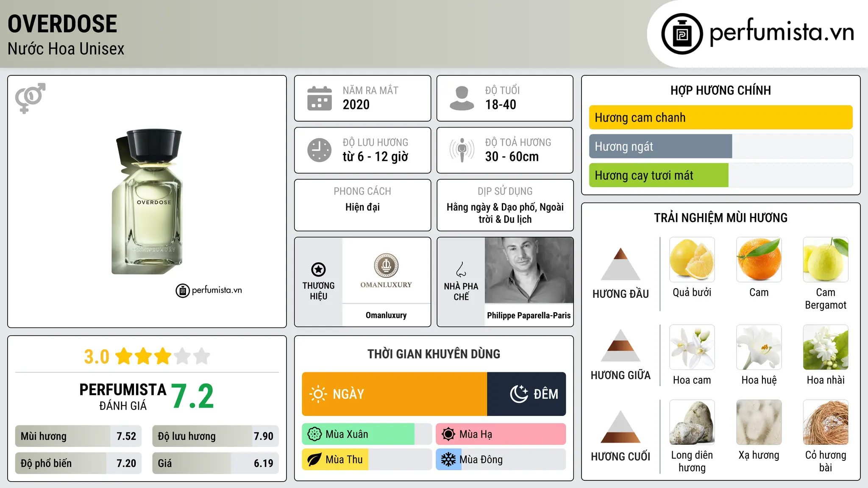Click the winter snowflake icon
This screenshot has width=868, height=488.
[448, 460]
